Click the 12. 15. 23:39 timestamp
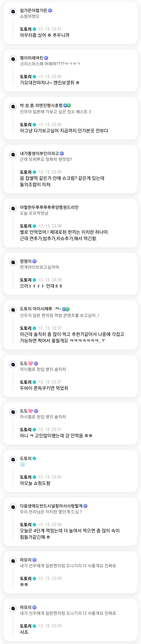The height and width of the screenshot is (644, 141). [50, 172]
